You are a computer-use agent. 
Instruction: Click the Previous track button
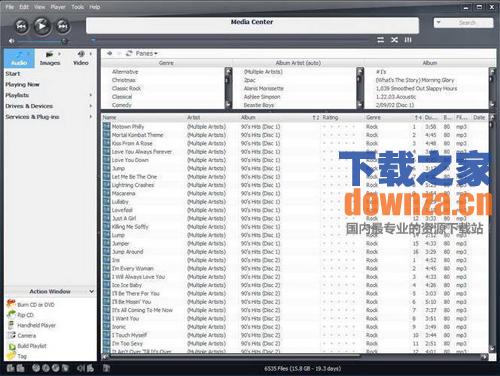pyautogui.click(x=22, y=26)
